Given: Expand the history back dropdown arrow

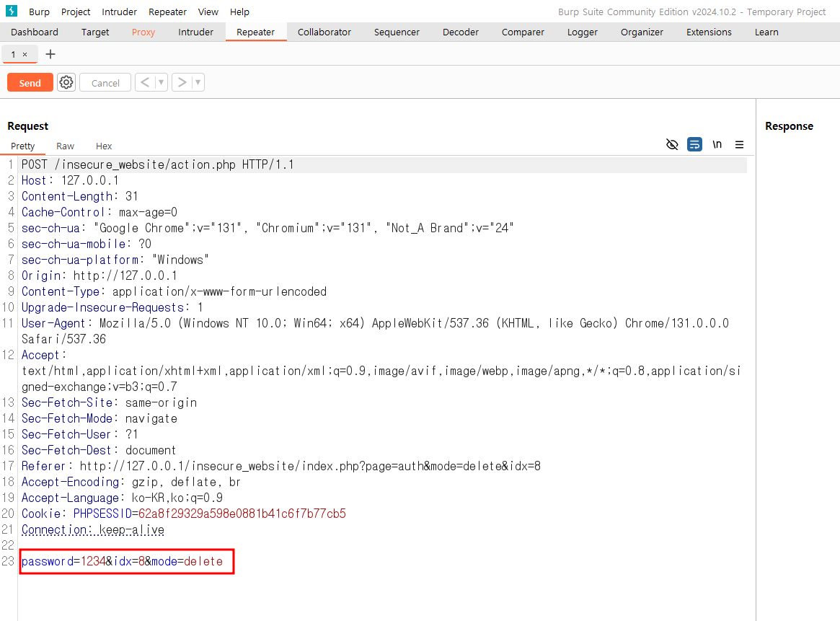Looking at the screenshot, I should pyautogui.click(x=161, y=82).
